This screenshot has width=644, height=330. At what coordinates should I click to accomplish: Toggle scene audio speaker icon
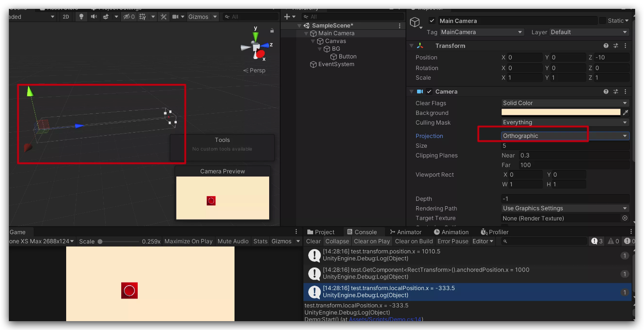pyautogui.click(x=94, y=16)
